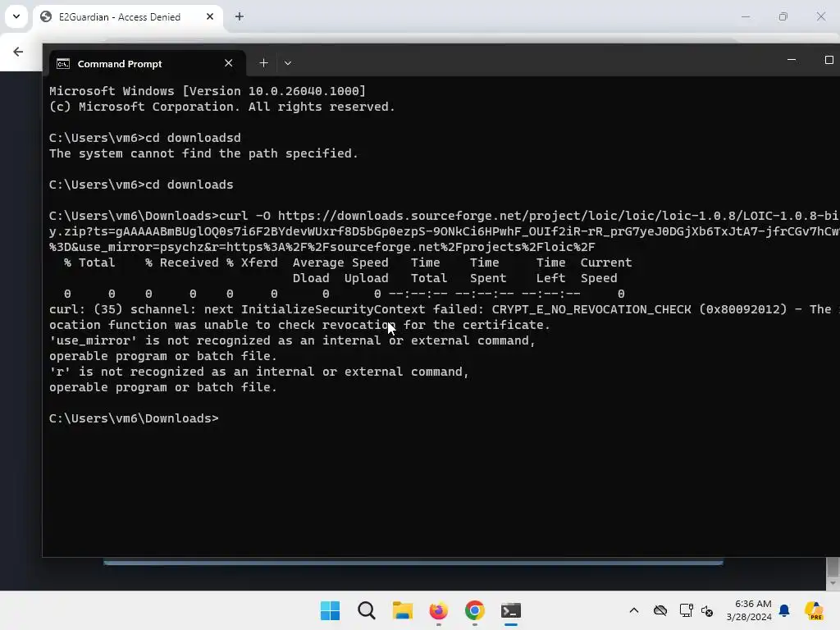Click the E2Guardian tab globe favicon
This screenshot has height=630, width=840.
pos(47,16)
